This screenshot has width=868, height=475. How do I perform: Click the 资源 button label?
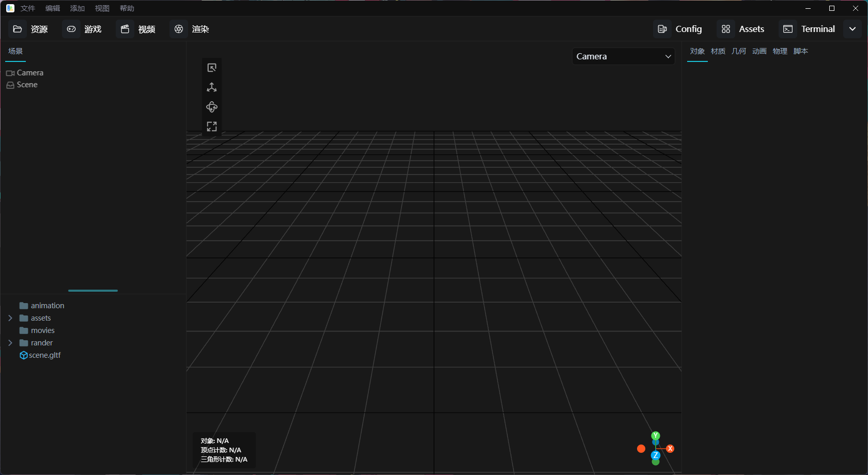[39, 29]
